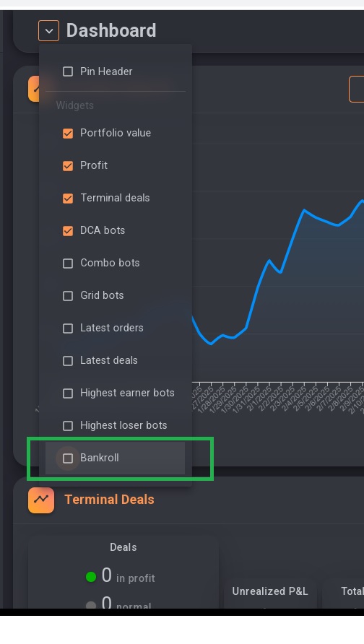The image size is (364, 644).
Task: Show the Highest earner bots widget
Action: (68, 393)
